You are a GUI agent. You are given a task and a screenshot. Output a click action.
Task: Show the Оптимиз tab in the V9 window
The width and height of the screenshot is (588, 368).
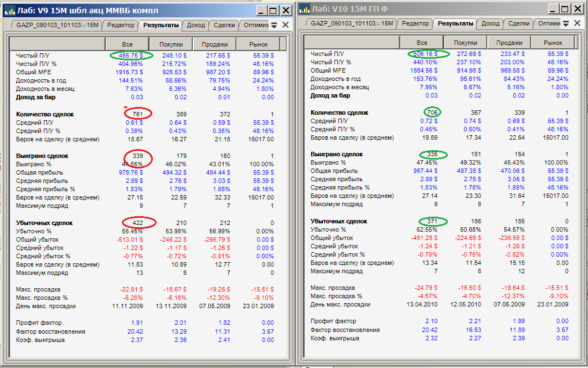coord(256,25)
